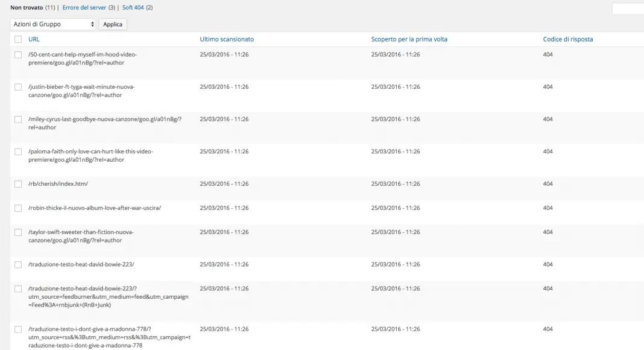This screenshot has height=350, width=644.
Task: Click the Applica button
Action: (x=113, y=24)
